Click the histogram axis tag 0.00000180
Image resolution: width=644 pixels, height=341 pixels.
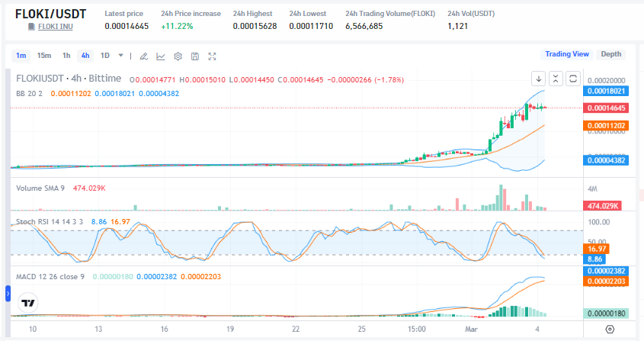coord(606,314)
